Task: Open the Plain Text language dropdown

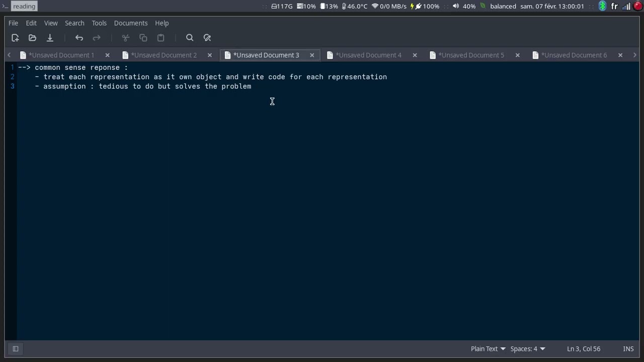Action: pos(488,349)
